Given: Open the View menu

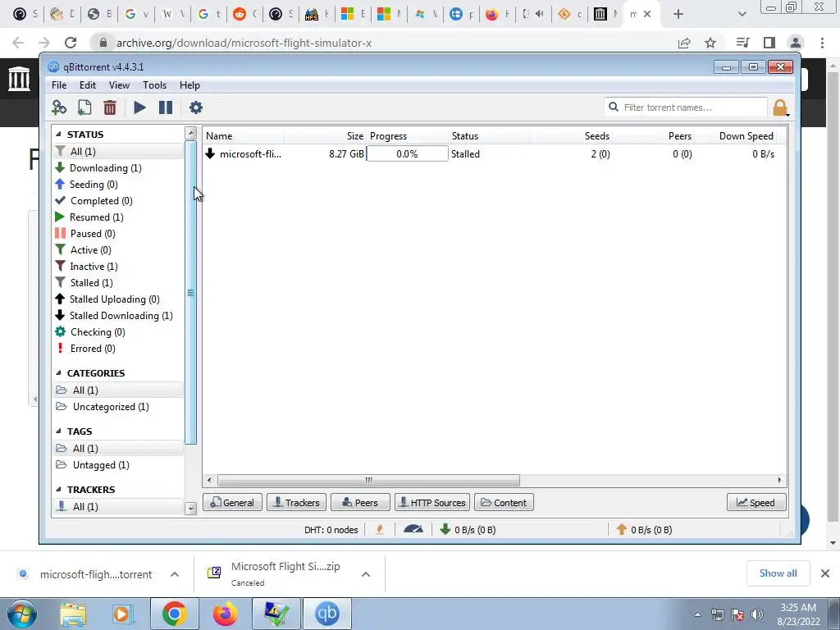Looking at the screenshot, I should pyautogui.click(x=119, y=85).
